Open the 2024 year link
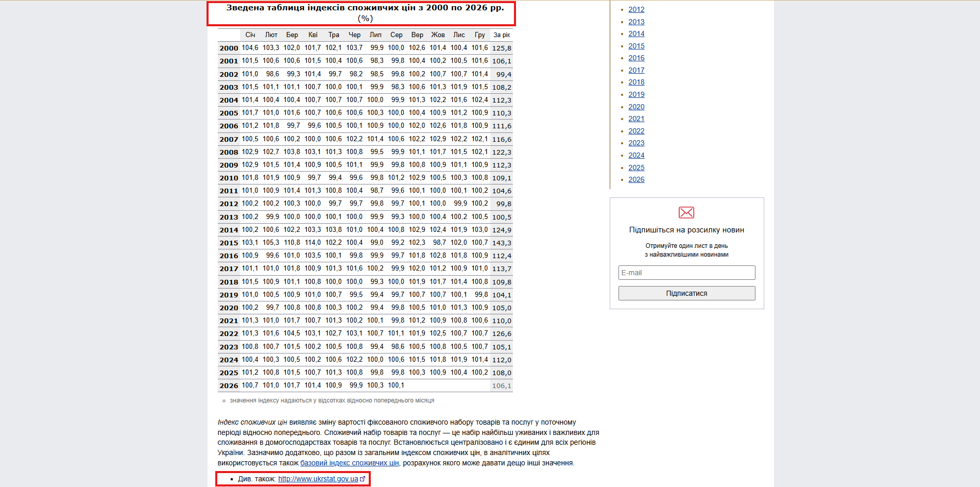Screen dimensions: 980x487 click(636, 155)
